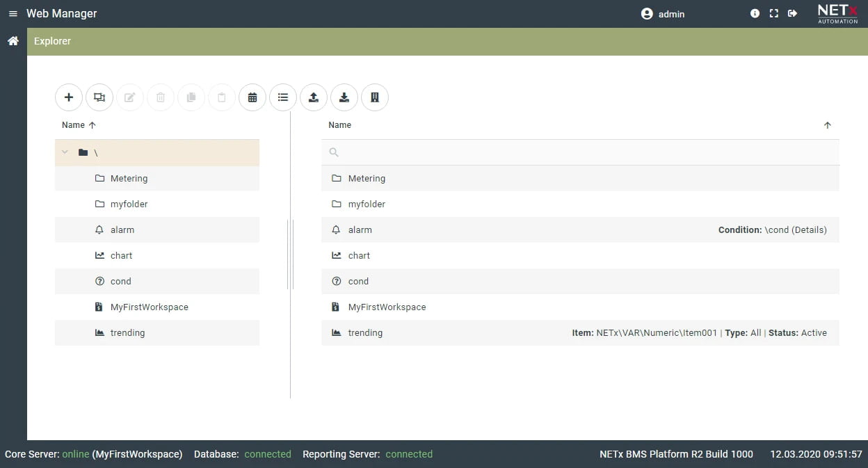Screen dimensions: 868x468
Task: Click the date and time in status bar
Action: 816,454
